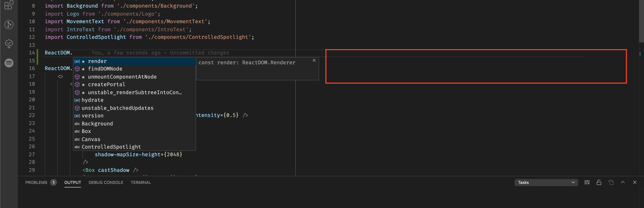Viewport: 644px width, 208px height.
Task: Maximize the bottom panel with the chevron
Action: click(623, 182)
